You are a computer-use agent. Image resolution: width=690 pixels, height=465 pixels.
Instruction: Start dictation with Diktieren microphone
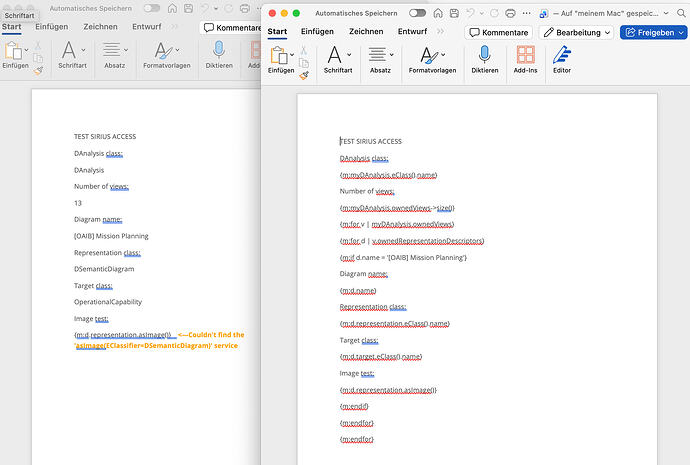(x=484, y=59)
